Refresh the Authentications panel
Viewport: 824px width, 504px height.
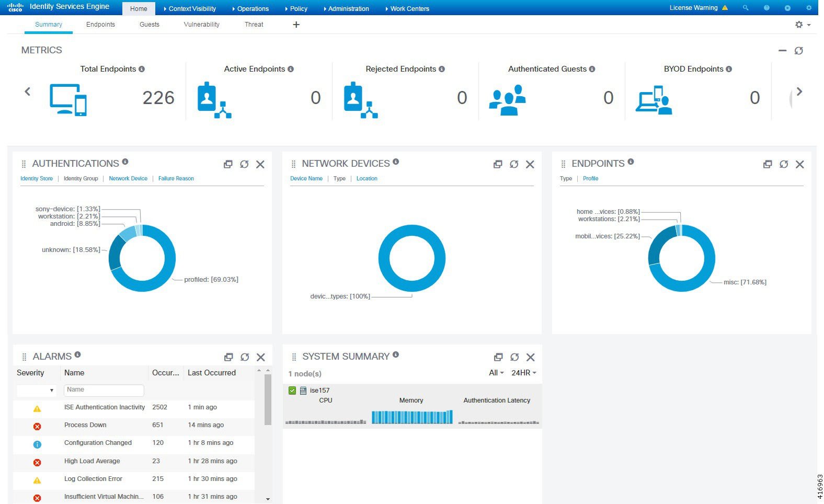tap(244, 164)
